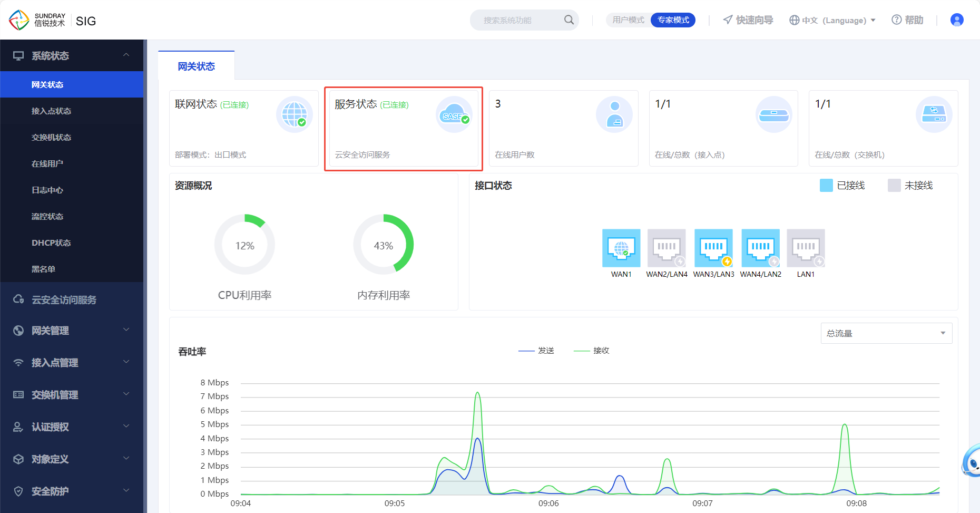This screenshot has height=513, width=980.
Task: Open the user account avatar
Action: click(x=957, y=20)
